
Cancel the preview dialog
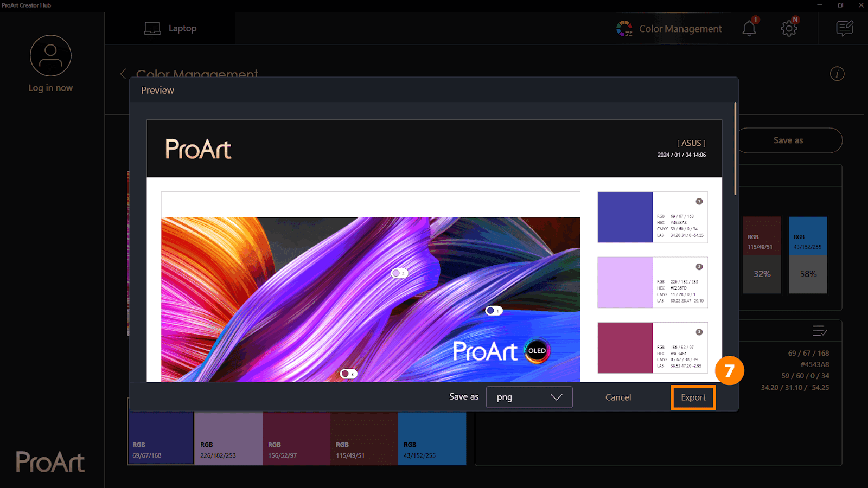(x=618, y=397)
